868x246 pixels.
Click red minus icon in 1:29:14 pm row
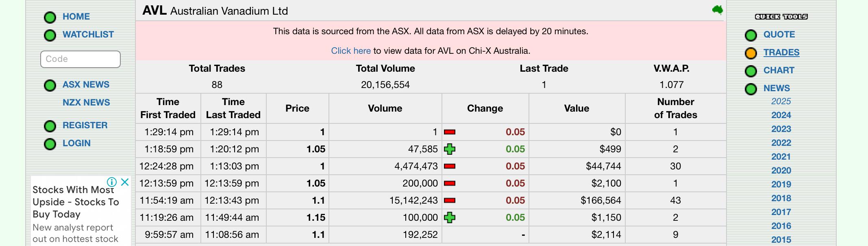450,132
